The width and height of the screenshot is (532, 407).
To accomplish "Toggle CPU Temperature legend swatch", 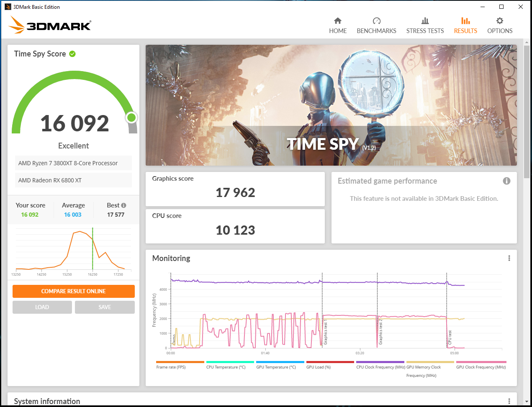I will point(230,362).
